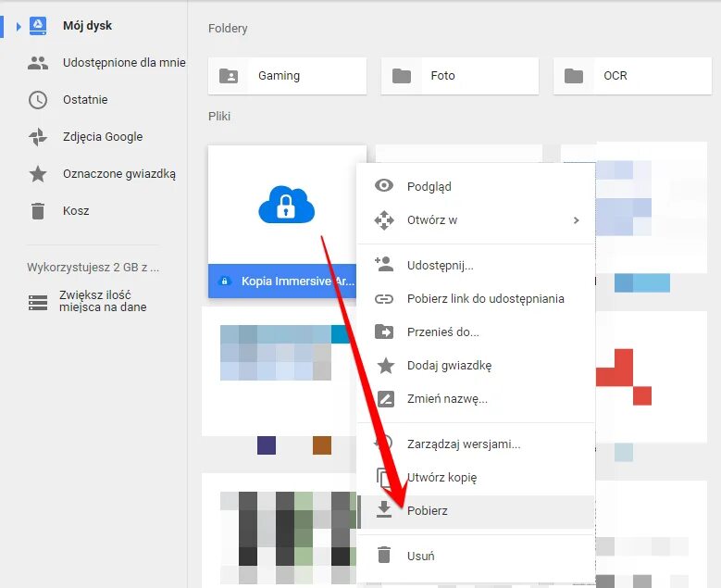Screen dimensions: 721x588
Task: Click the add-person icon beside Udostępnij
Action: pyautogui.click(x=384, y=264)
